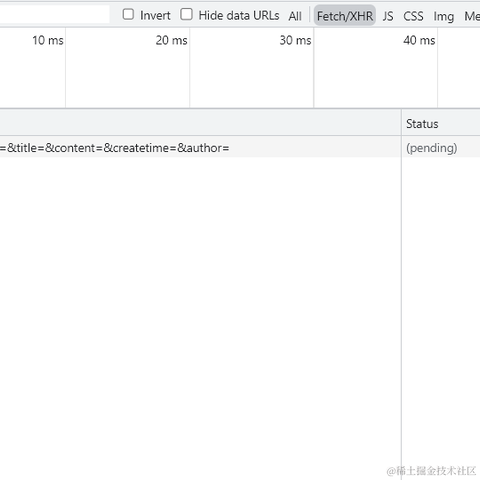480x480 pixels.
Task: Click the filter text input field
Action: pos(54,14)
